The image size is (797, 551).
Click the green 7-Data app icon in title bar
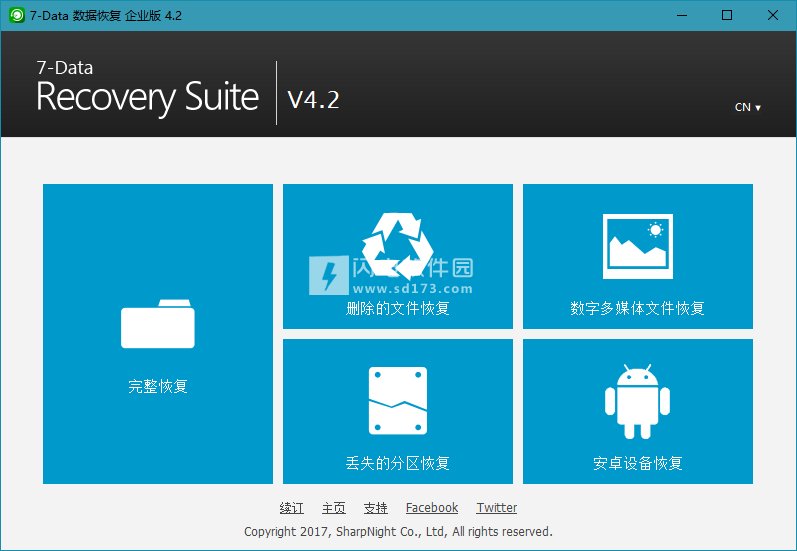[17, 15]
